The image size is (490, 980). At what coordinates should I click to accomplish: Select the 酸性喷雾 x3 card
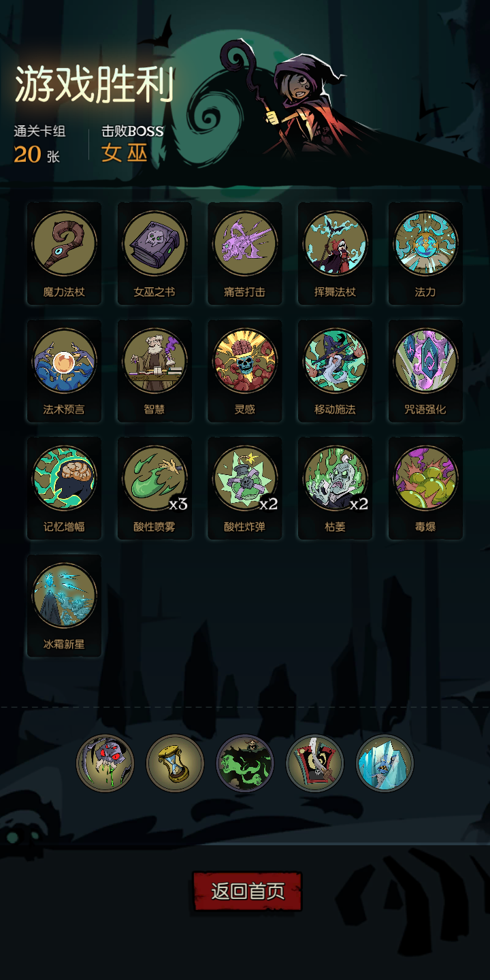pos(154,488)
